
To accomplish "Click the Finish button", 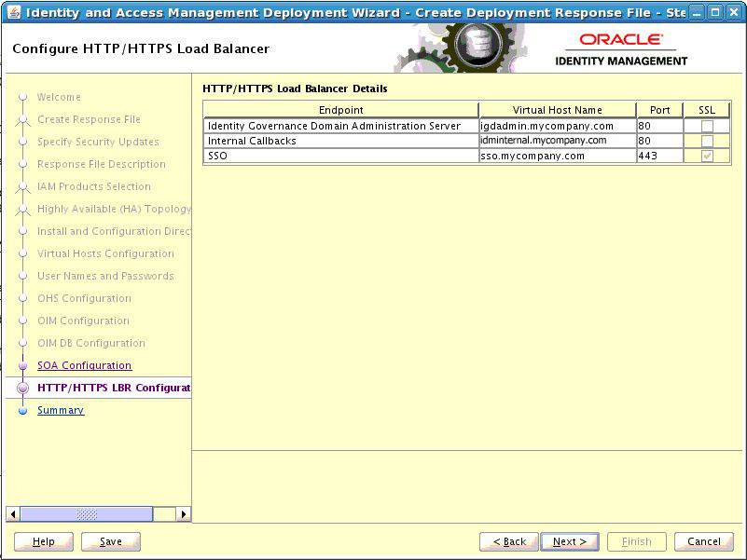I will (x=636, y=541).
